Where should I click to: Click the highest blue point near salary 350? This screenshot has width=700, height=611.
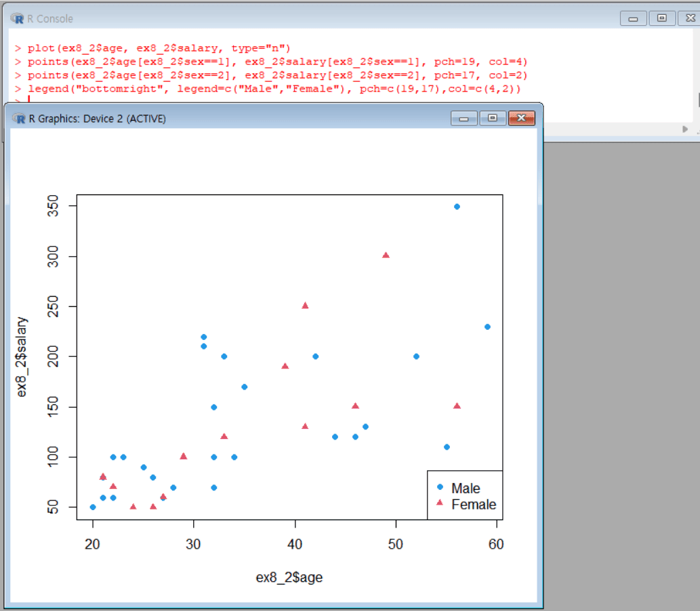click(x=457, y=207)
